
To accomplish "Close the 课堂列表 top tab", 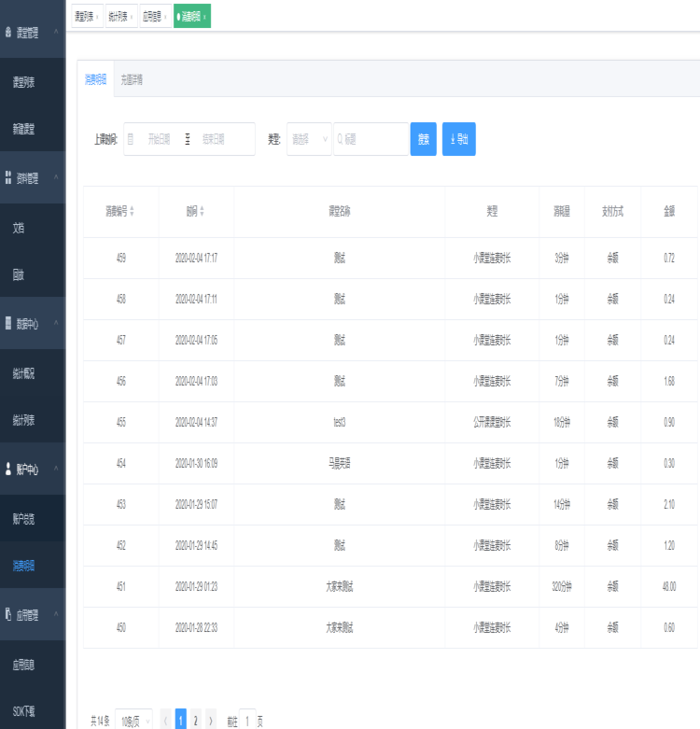I will click(98, 17).
